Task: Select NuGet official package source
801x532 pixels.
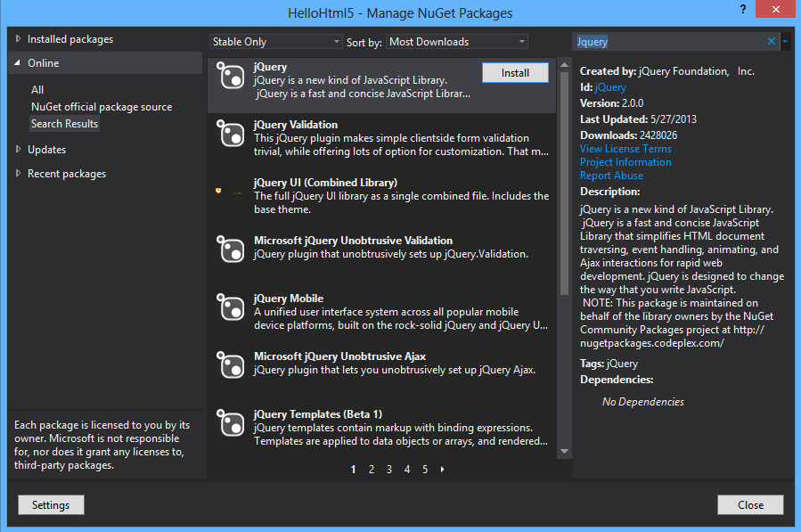Action: [102, 107]
